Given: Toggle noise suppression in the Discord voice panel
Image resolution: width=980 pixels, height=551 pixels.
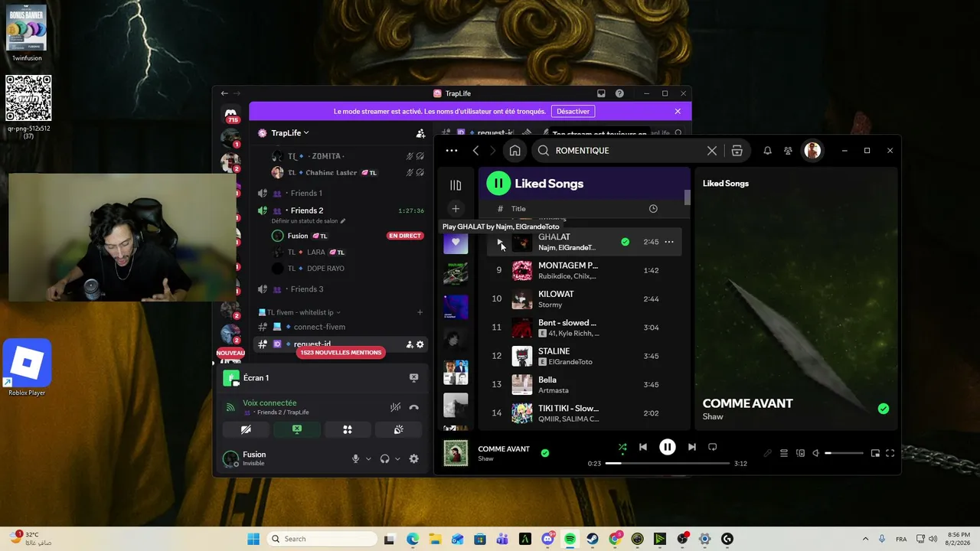Looking at the screenshot, I should click(395, 408).
